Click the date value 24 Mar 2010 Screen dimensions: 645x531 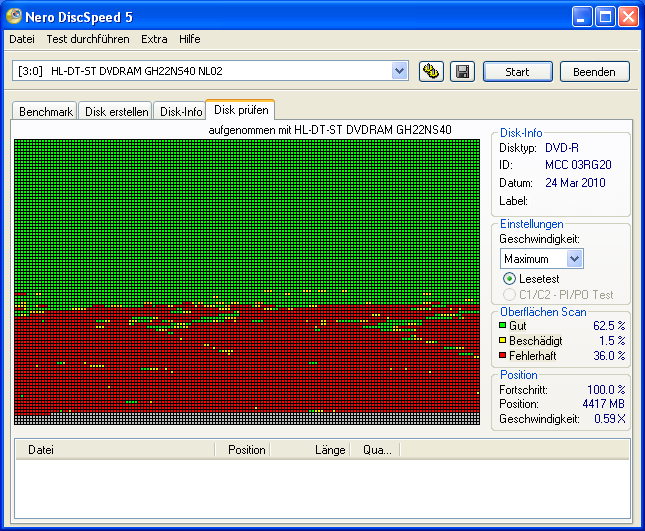coord(575,183)
